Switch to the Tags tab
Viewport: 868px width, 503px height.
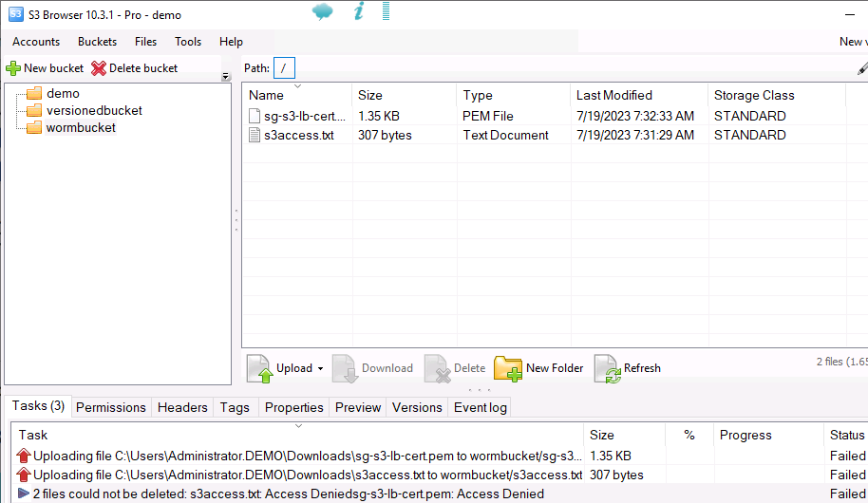(235, 408)
